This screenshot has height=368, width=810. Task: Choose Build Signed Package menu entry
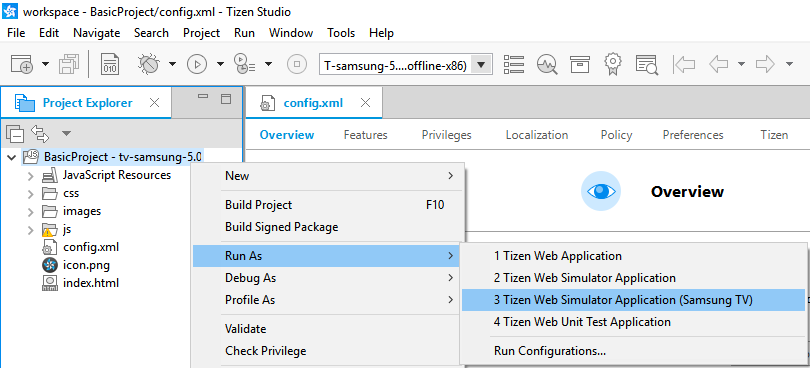pyautogui.click(x=328, y=227)
